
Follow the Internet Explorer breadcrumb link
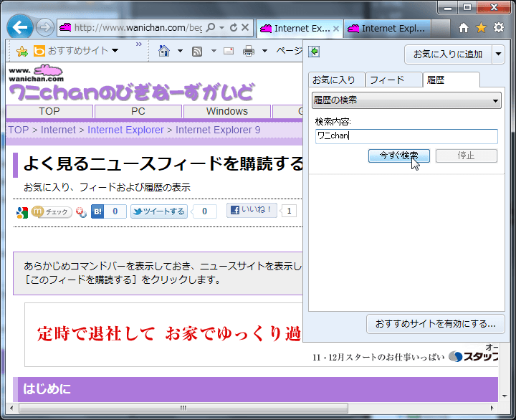click(125, 130)
